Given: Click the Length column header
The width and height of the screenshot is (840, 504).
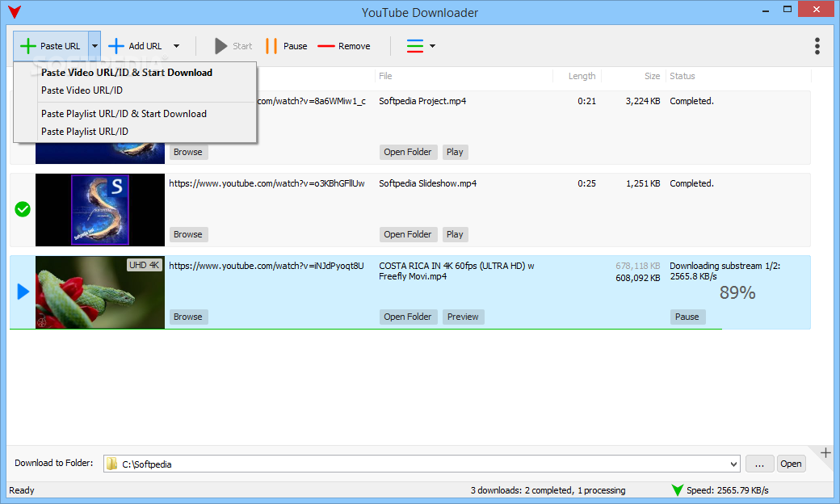Looking at the screenshot, I should [582, 76].
